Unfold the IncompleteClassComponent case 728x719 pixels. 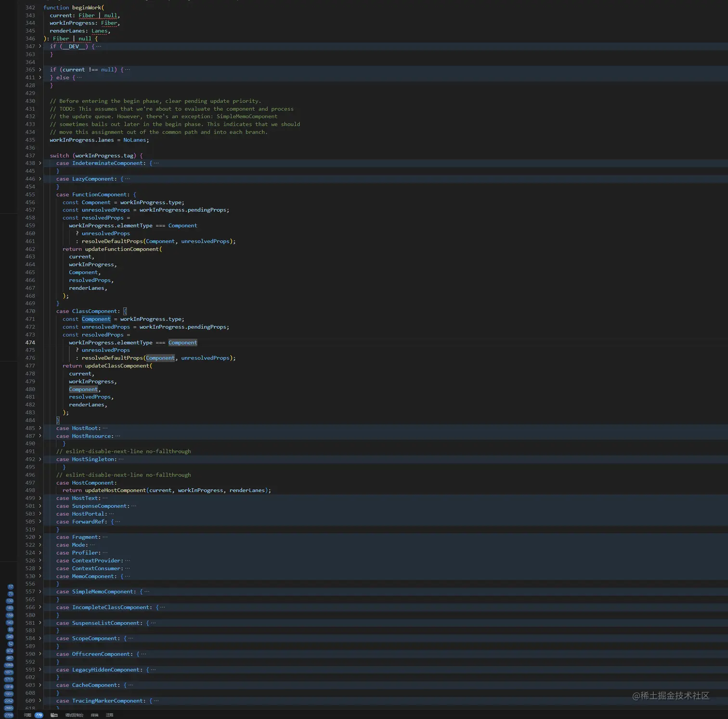40,607
